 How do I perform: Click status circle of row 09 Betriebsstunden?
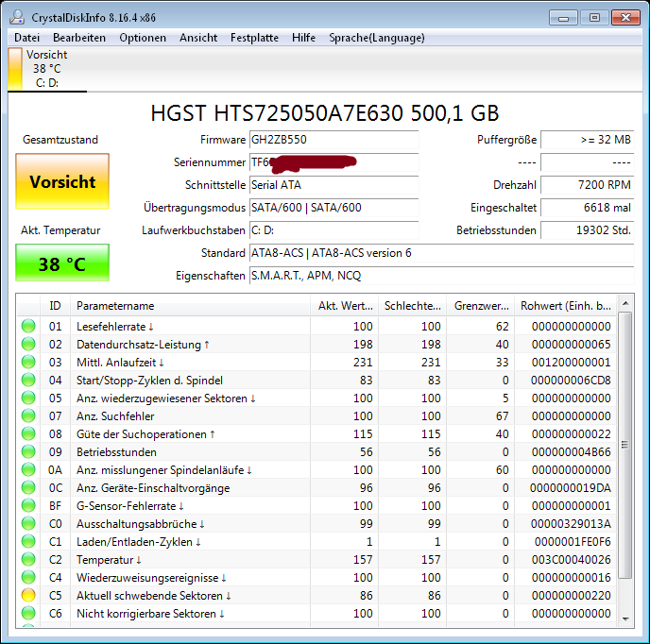(28, 451)
